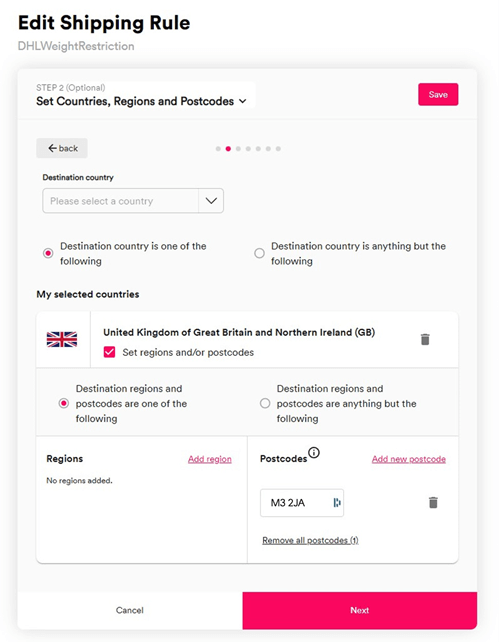Open the Destination country dropdown arrow
The width and height of the screenshot is (499, 642).
point(211,201)
